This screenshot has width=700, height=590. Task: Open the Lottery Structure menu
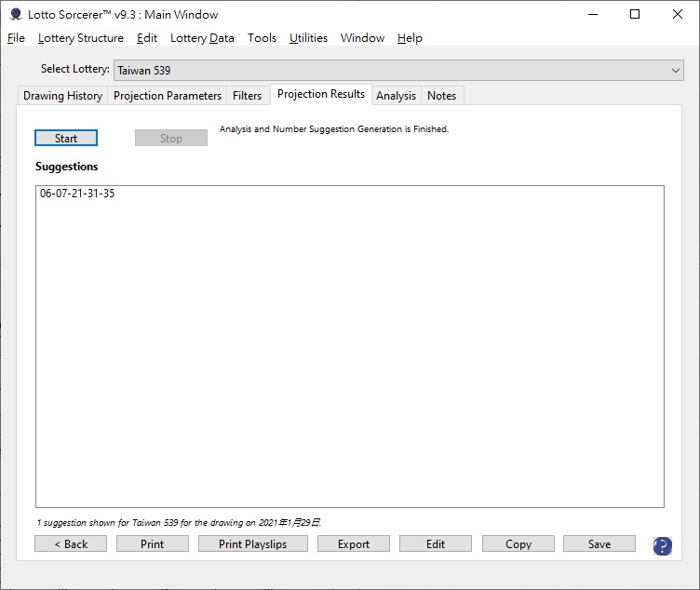[80, 38]
